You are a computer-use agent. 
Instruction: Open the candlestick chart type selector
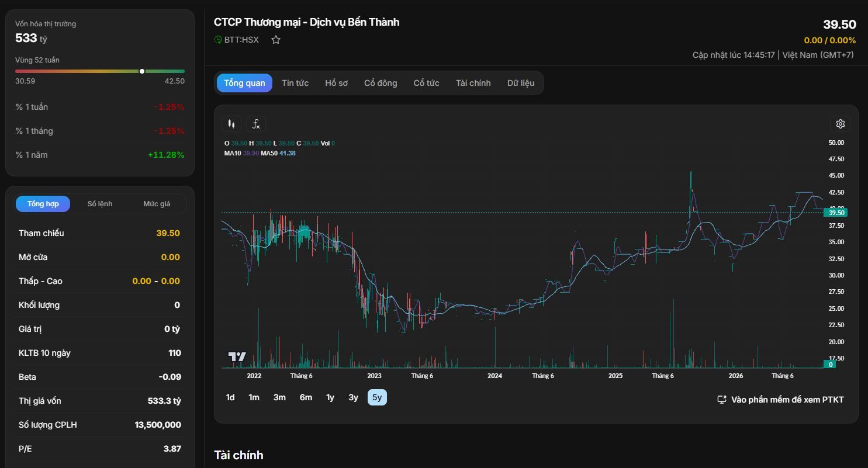[231, 124]
